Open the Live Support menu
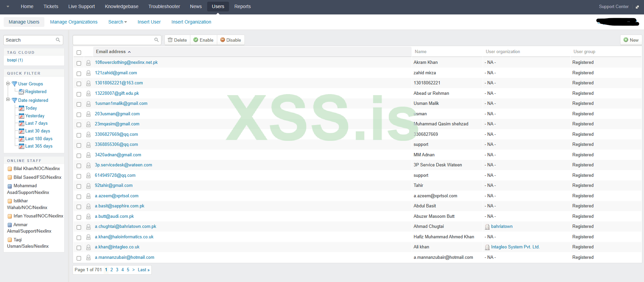Screen dimensions: 644x282 point(81,6)
